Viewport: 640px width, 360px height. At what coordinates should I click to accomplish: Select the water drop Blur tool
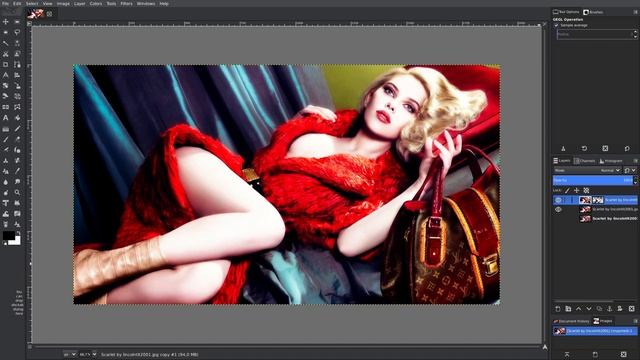[x=6, y=182]
